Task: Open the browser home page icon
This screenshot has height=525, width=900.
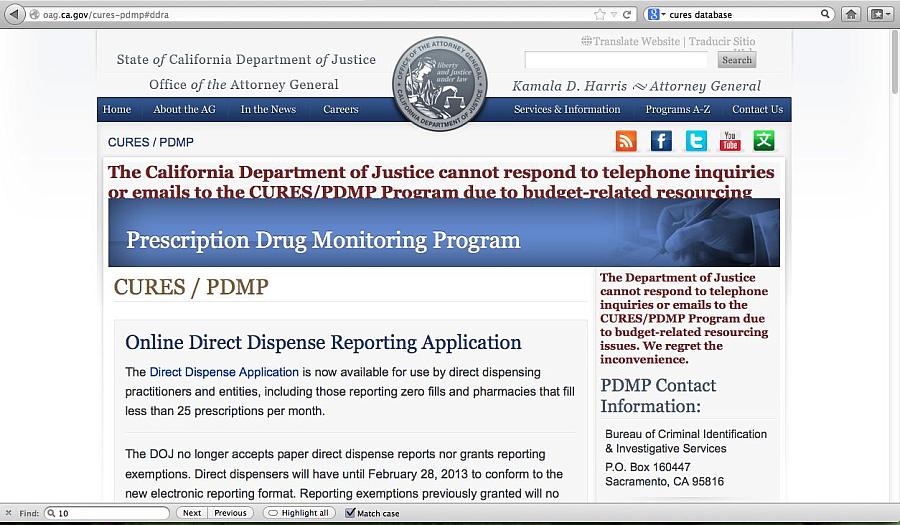Action: coord(851,14)
